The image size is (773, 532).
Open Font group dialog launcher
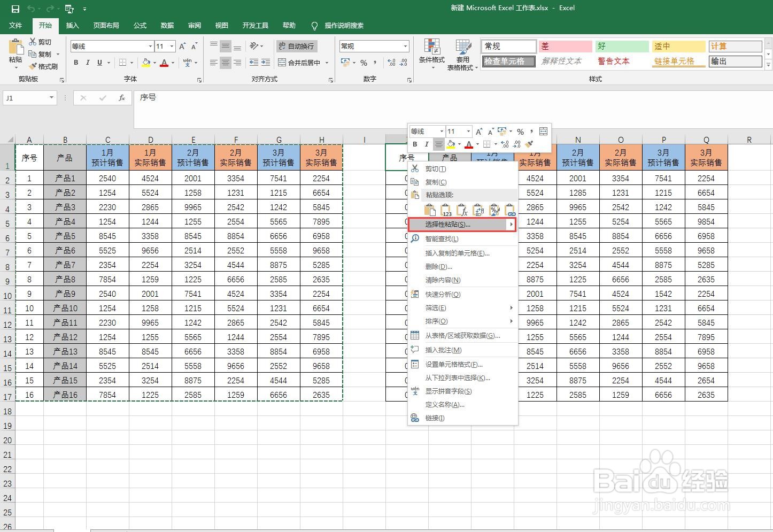199,80
